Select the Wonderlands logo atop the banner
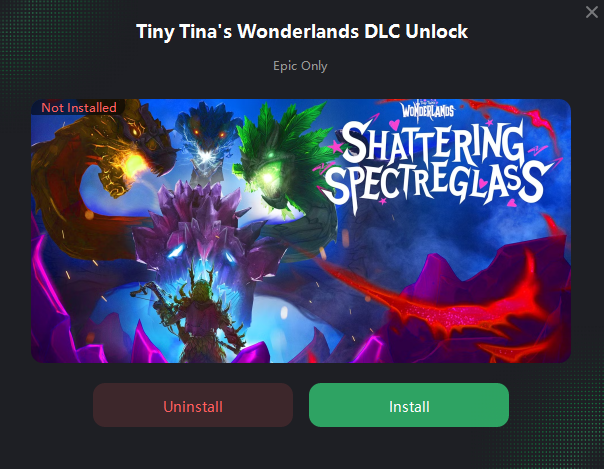604x469 pixels. (x=428, y=109)
